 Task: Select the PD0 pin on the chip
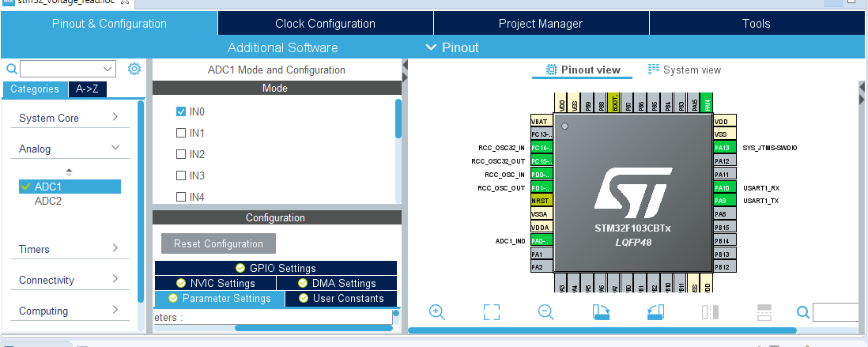pos(542,175)
